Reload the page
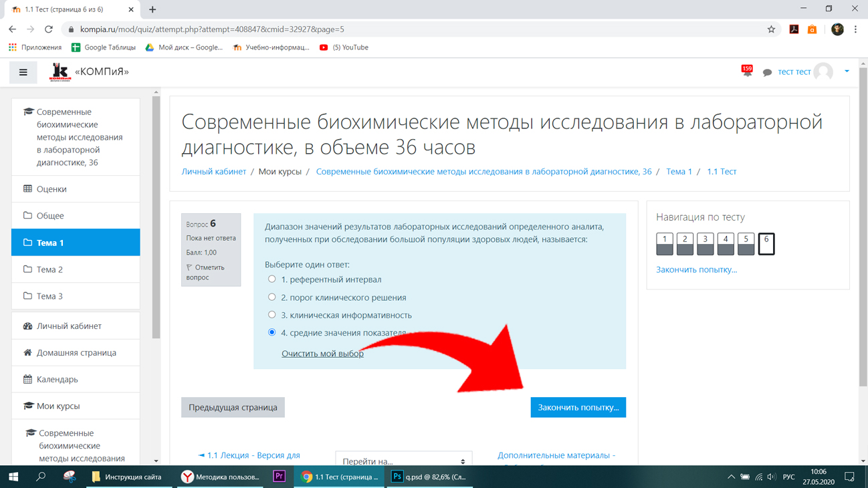Image resolution: width=868 pixels, height=488 pixels. pos(49,29)
